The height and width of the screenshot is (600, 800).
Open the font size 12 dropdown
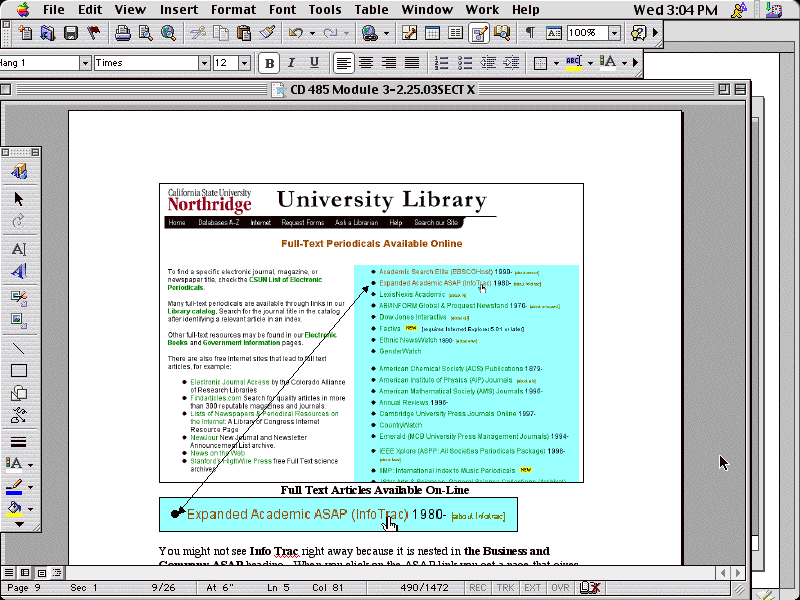[244, 63]
